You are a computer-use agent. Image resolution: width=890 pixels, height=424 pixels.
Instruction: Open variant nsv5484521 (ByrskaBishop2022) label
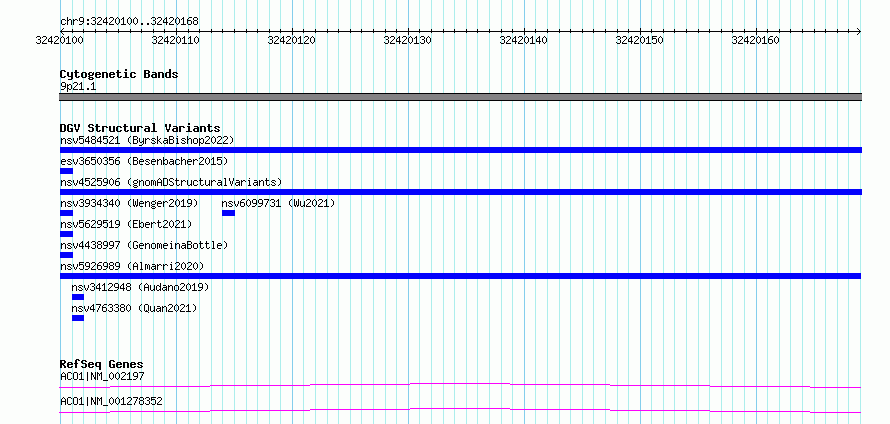[x=147, y=140]
